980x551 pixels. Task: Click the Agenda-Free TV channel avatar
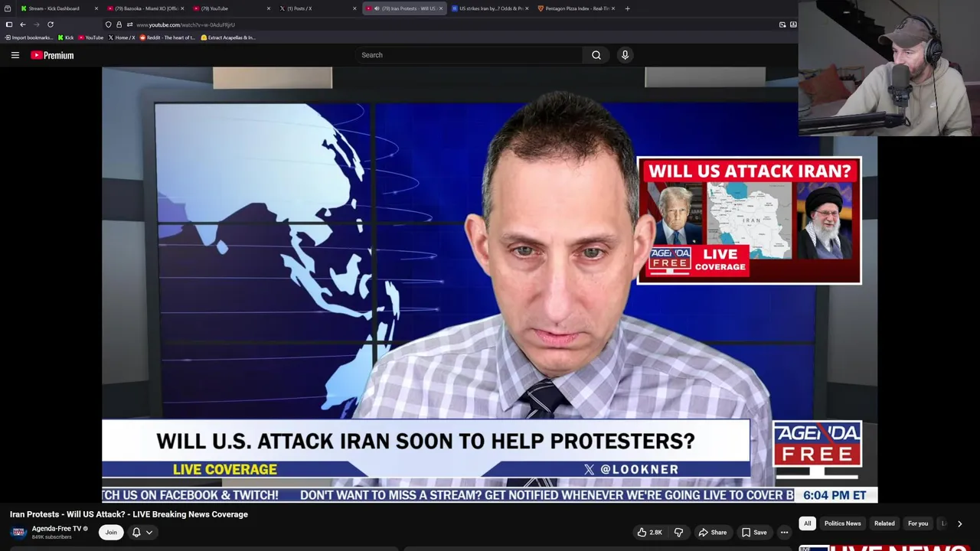click(18, 532)
